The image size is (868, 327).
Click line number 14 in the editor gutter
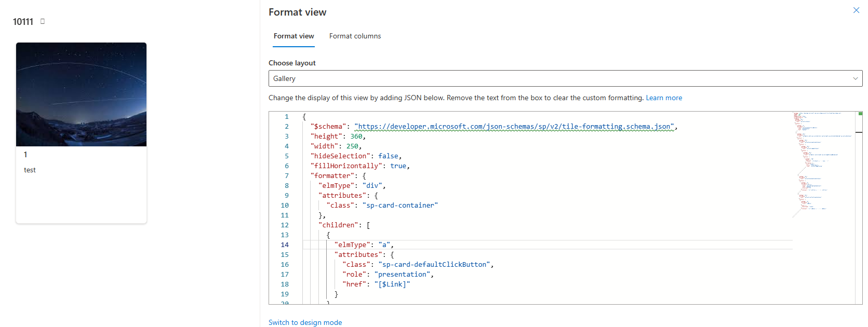(285, 244)
